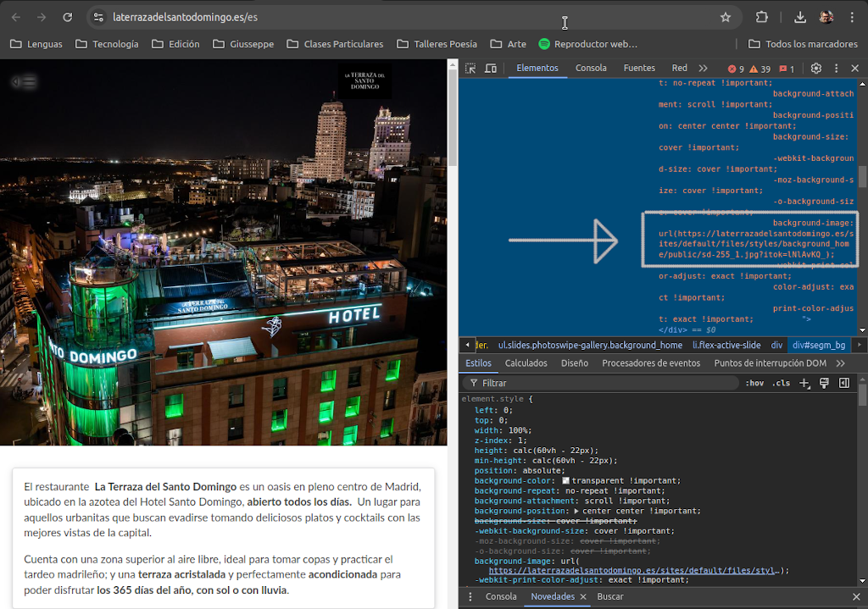
Task: Open DevTools settings gear
Action: point(816,69)
